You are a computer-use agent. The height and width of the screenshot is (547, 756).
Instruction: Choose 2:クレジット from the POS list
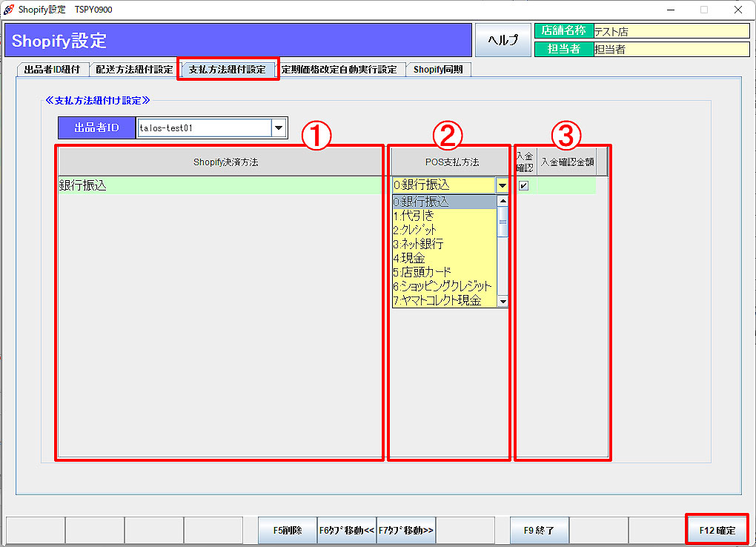tap(445, 230)
